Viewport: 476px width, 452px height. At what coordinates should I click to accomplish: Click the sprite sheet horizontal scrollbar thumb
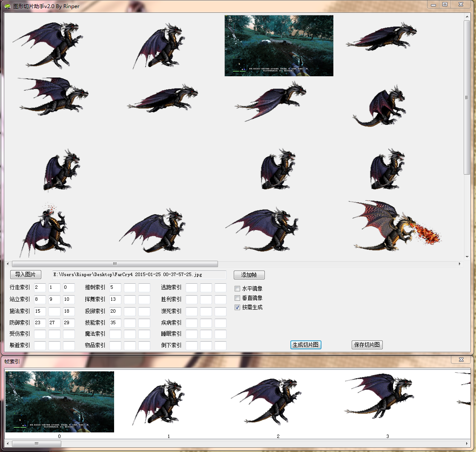click(115, 264)
